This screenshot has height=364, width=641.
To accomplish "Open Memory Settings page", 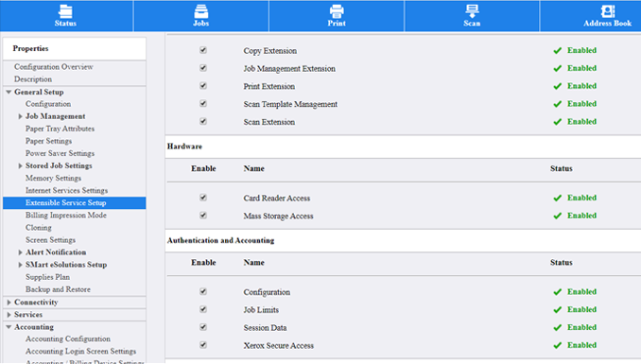I will click(x=54, y=178).
